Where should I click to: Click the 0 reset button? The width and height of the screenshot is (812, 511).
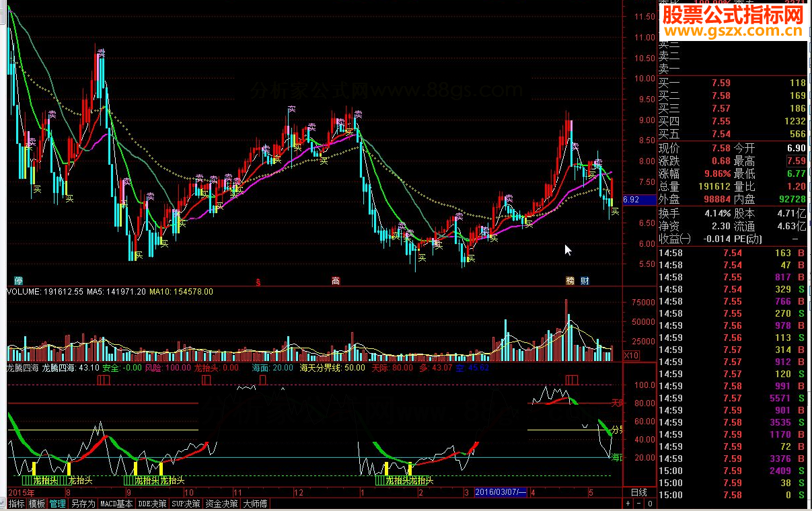[650, 503]
